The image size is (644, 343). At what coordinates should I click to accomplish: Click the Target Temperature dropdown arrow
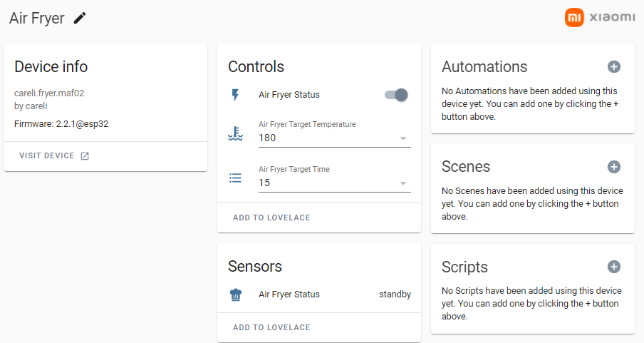click(402, 138)
